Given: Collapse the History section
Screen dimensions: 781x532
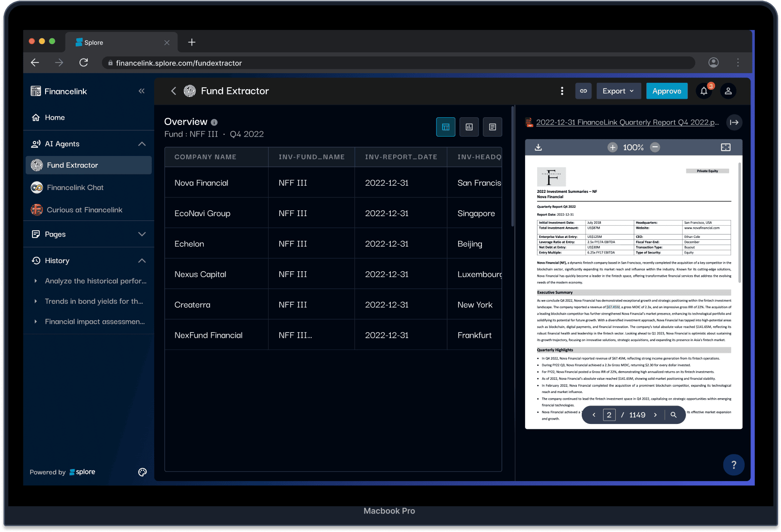Looking at the screenshot, I should [x=142, y=261].
